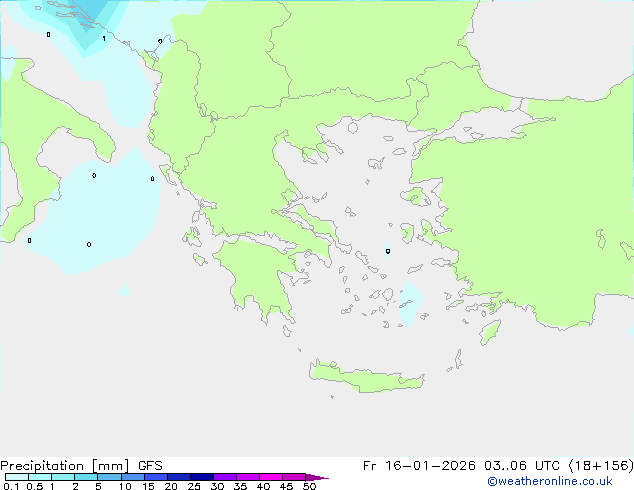Screen dimensions: 634x490
Task: Select the 'Precipitation [mm]' title text
Action: tap(65, 466)
